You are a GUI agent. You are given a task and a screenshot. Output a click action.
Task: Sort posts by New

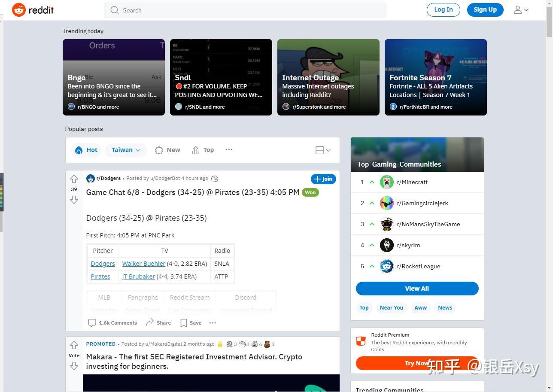click(x=167, y=150)
